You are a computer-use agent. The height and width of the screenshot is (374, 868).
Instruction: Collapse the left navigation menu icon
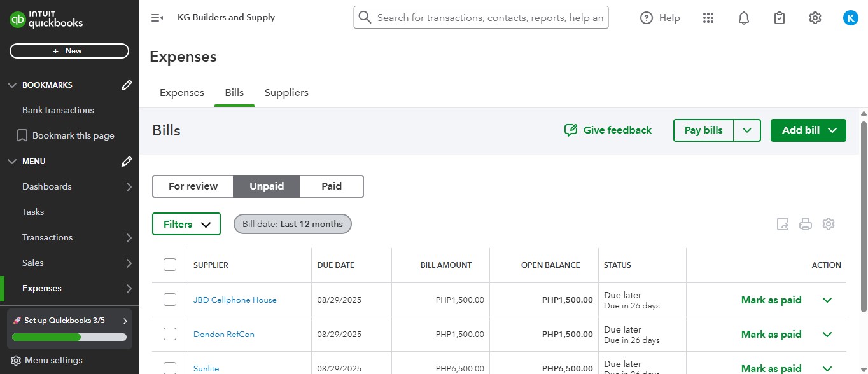157,18
